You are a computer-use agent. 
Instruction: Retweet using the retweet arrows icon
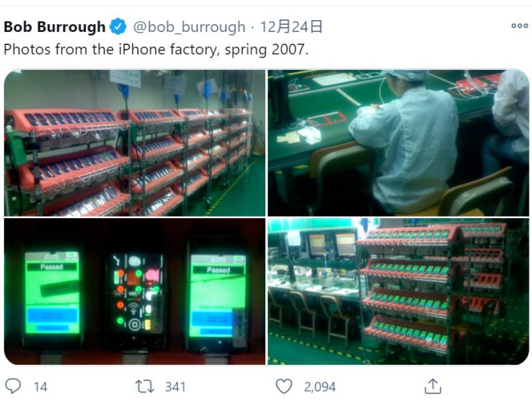point(145,386)
